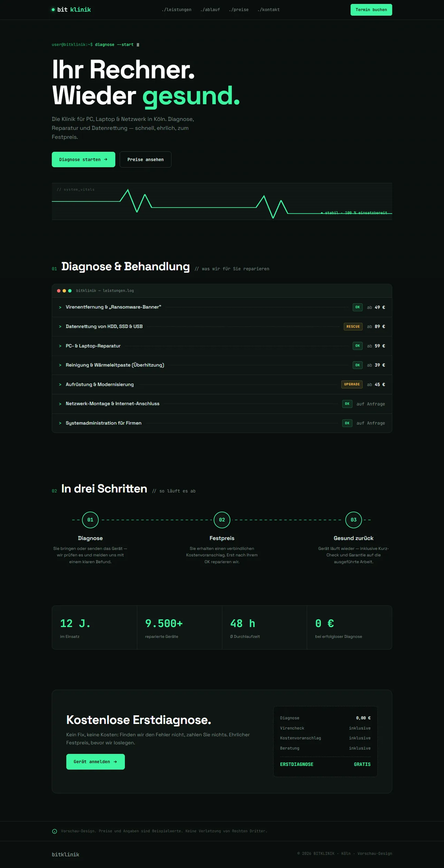Click the Termin buchen button
The image size is (444, 868).
point(371,10)
